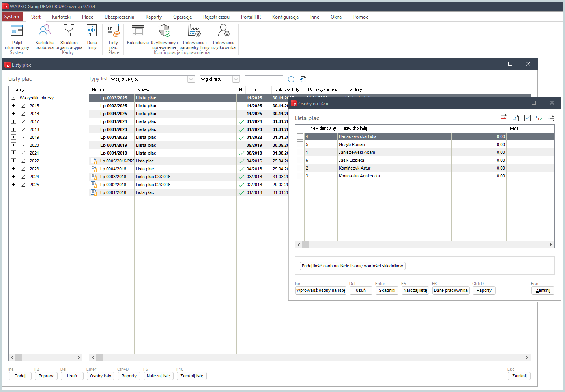The width and height of the screenshot is (565, 392).
Task: Open the System menu tab
Action: tap(12, 17)
